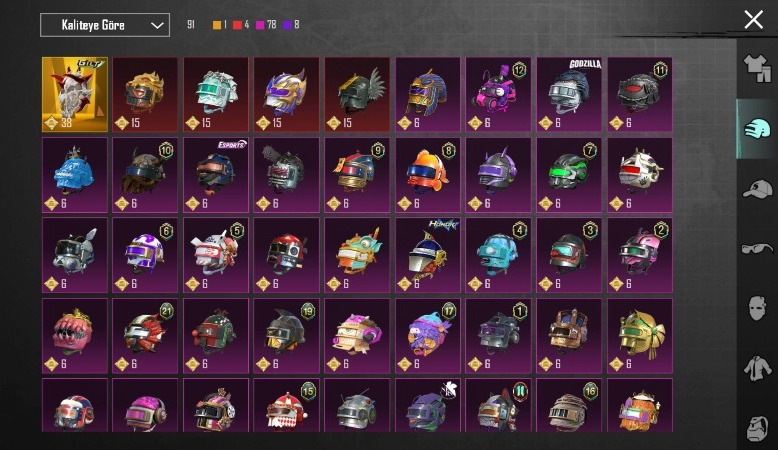This screenshot has height=450, width=778.
Task: Close the inventory with the X icon
Action: coord(754,20)
